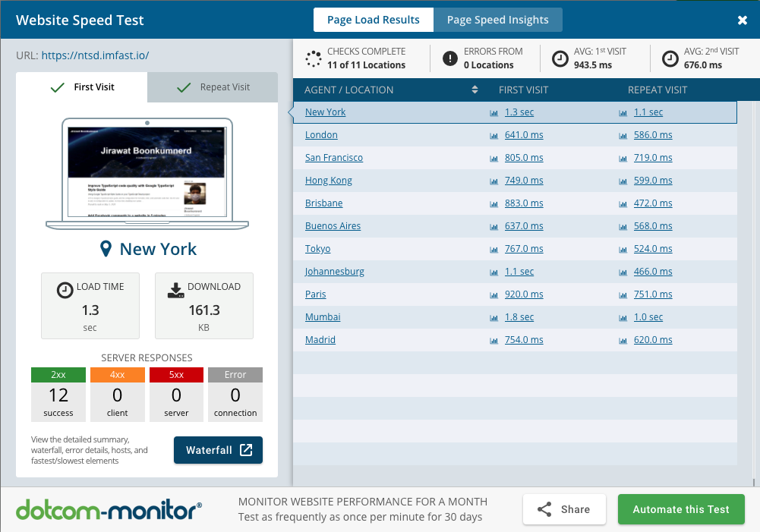This screenshot has height=532, width=760.
Task: Click the errors exclamation icon in summary bar
Action: pos(450,58)
